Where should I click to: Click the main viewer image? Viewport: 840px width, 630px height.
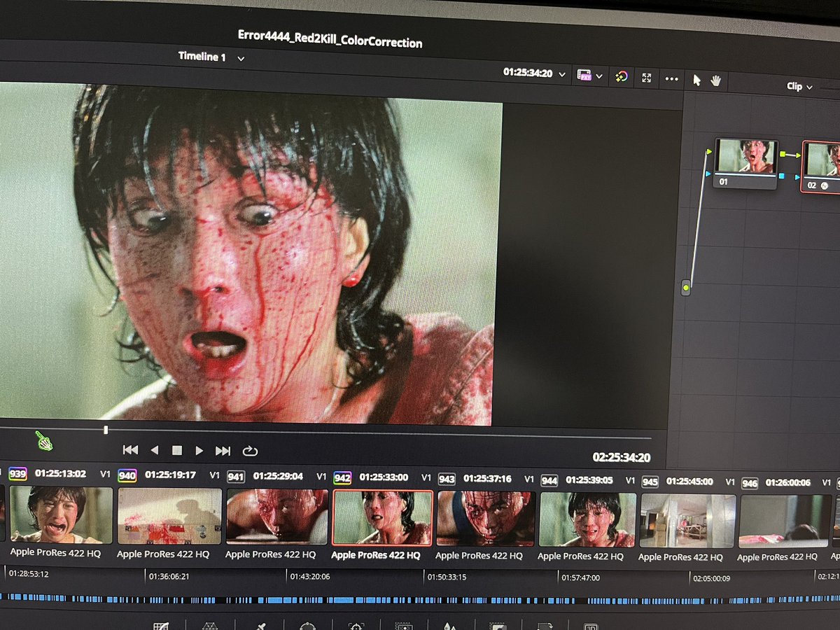[x=251, y=253]
